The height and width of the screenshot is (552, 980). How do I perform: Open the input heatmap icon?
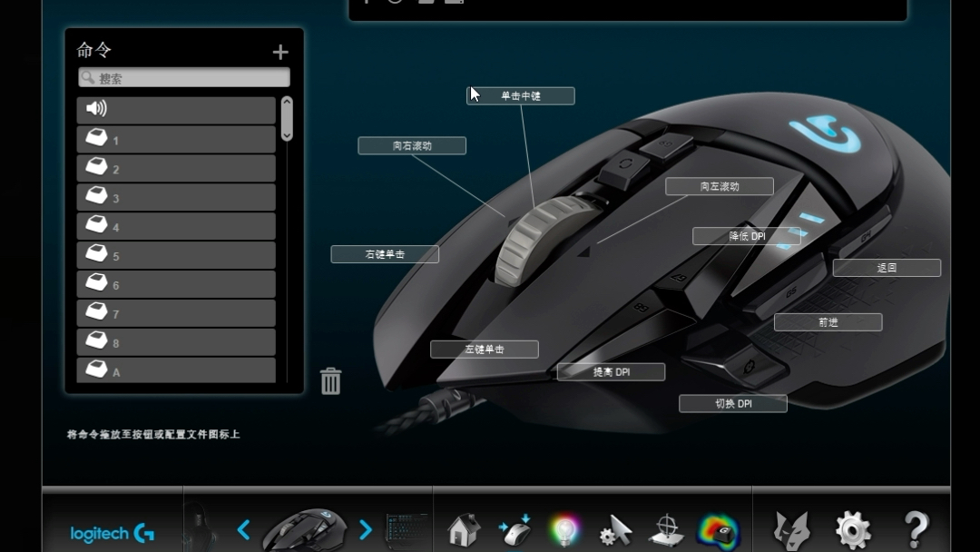click(x=718, y=532)
